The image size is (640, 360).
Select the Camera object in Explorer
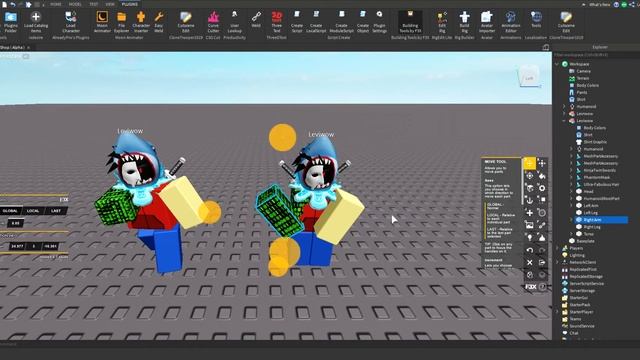584,71
